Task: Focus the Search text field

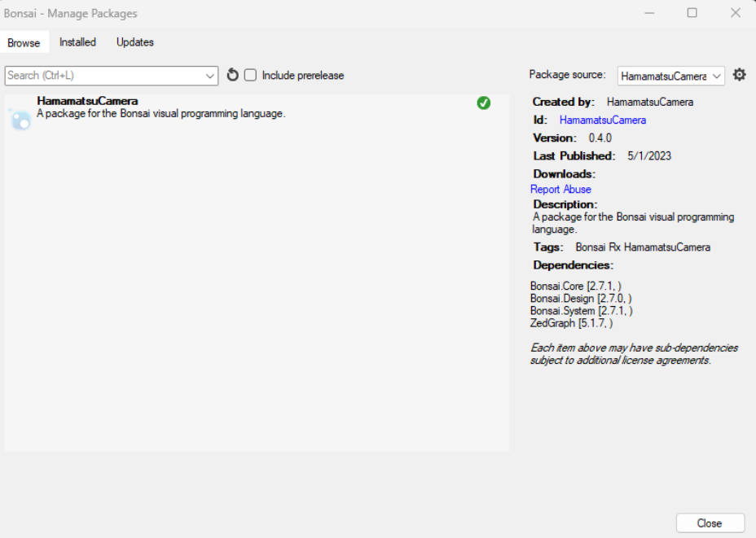Action: [x=103, y=76]
